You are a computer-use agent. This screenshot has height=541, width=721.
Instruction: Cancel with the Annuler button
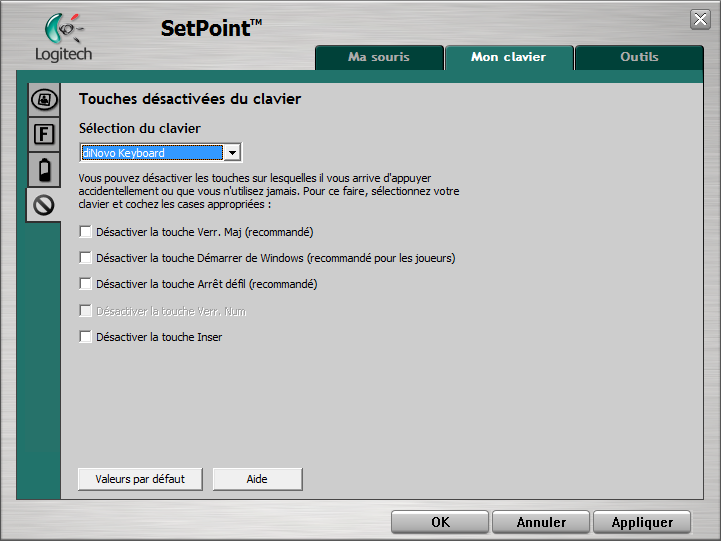tap(541, 522)
